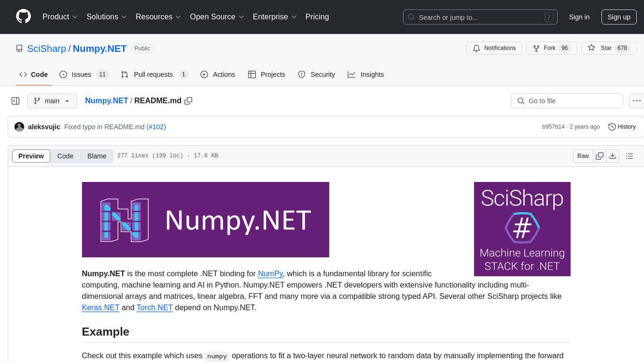644x362 pixels.
Task: Open aleksvujic author link
Action: (44, 127)
